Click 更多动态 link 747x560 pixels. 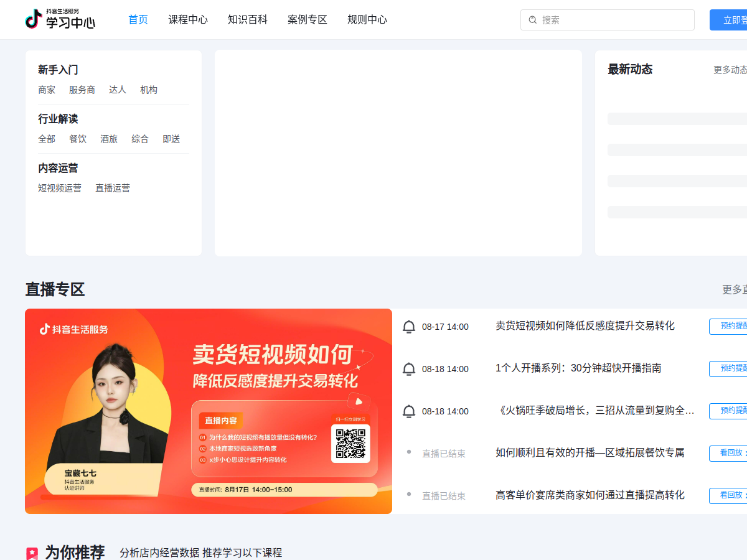click(x=730, y=70)
